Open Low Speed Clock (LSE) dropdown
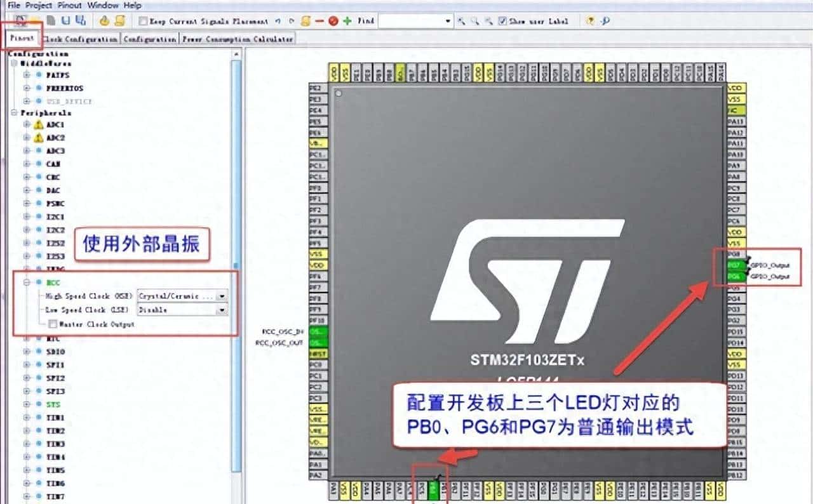813x504 pixels. click(x=222, y=310)
